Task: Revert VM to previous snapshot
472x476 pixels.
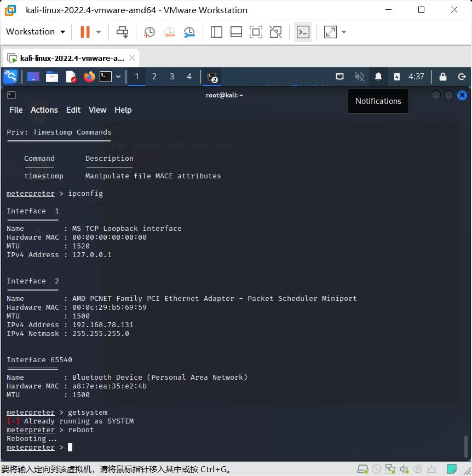Action: [170, 32]
